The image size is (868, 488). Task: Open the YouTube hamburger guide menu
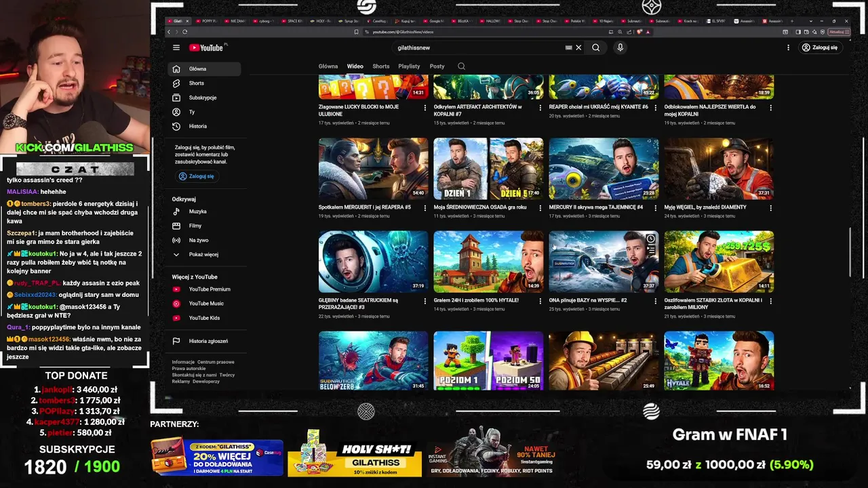176,47
